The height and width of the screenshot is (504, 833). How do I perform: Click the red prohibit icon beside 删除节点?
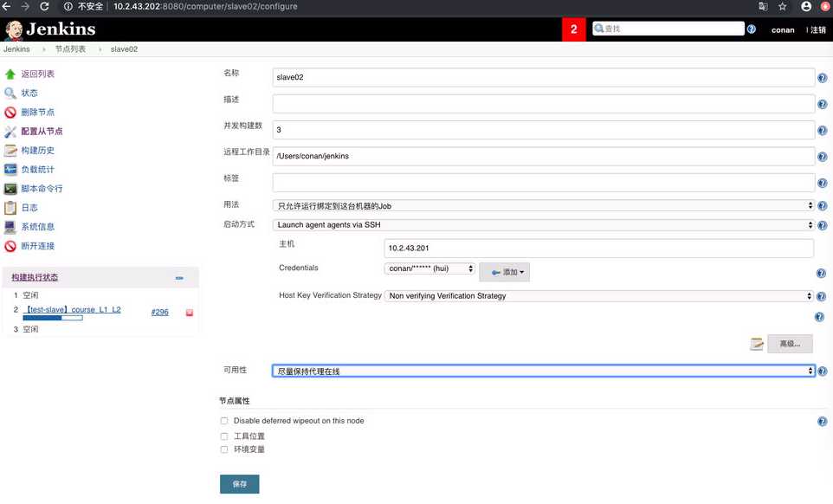[10, 113]
